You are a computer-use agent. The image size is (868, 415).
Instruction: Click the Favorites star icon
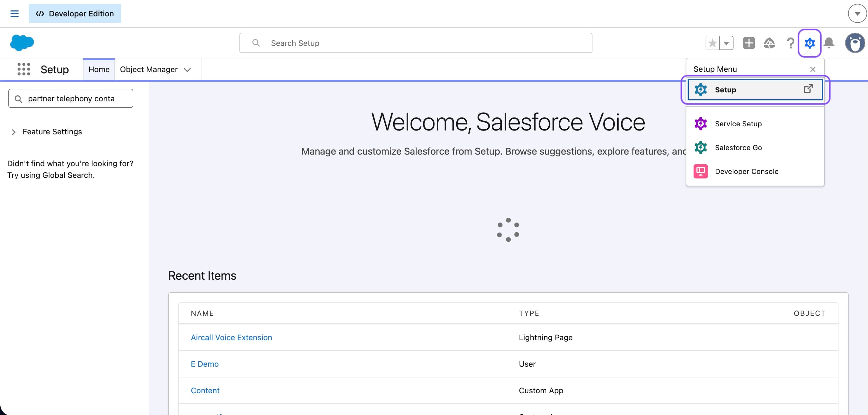(x=712, y=43)
